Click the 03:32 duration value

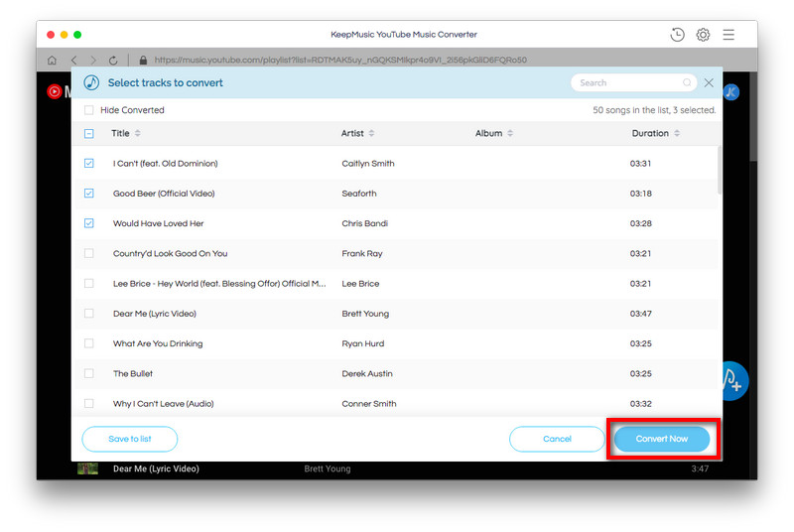(x=640, y=404)
